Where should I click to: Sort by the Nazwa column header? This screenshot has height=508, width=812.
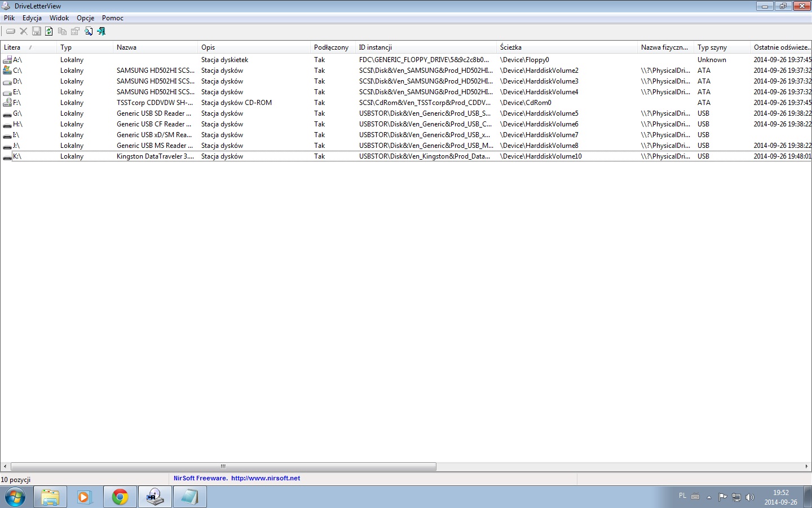(156, 47)
